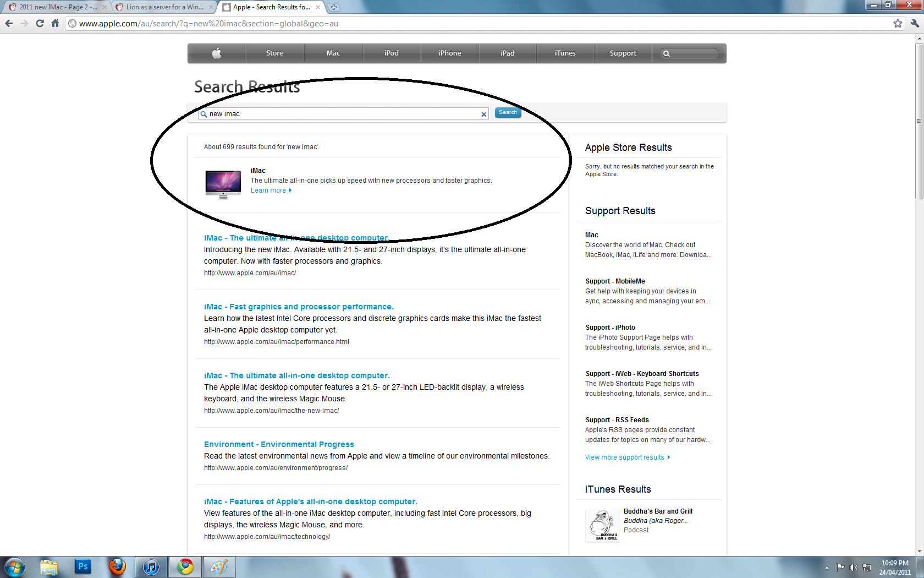Open the volume speaker icon in the tray
The image size is (924, 578).
[853, 568]
